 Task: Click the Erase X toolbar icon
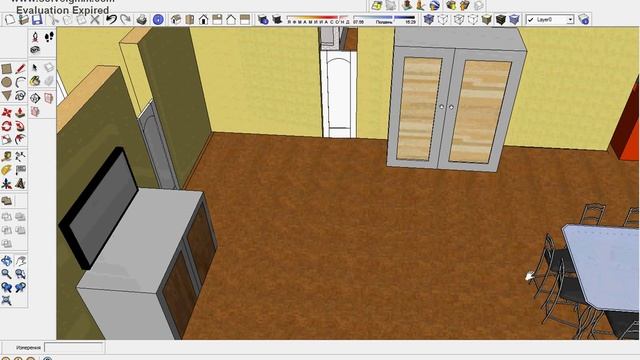tap(95, 19)
